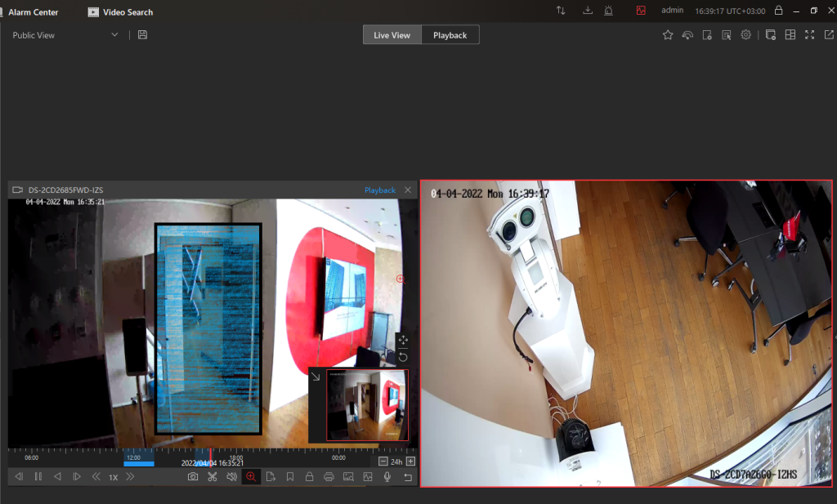The width and height of the screenshot is (837, 504).
Task: Click the 12:00 recording segment on timeline
Action: tap(137, 463)
